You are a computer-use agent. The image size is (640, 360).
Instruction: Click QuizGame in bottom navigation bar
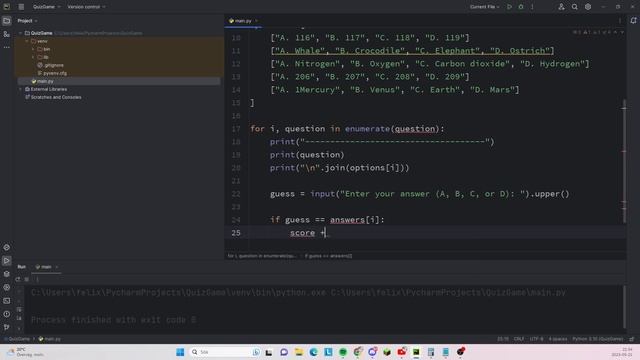pyautogui.click(x=17, y=339)
